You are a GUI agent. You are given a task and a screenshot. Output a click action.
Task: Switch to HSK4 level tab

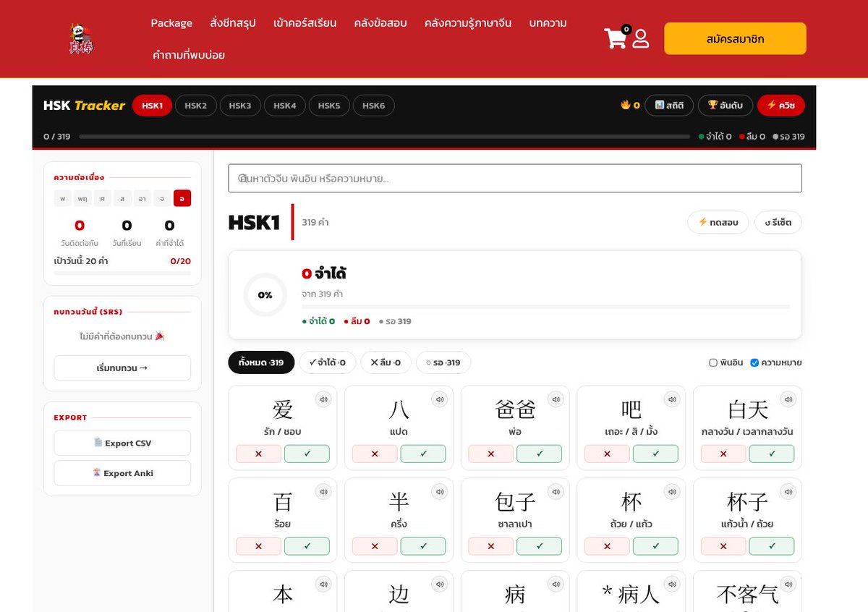click(284, 106)
